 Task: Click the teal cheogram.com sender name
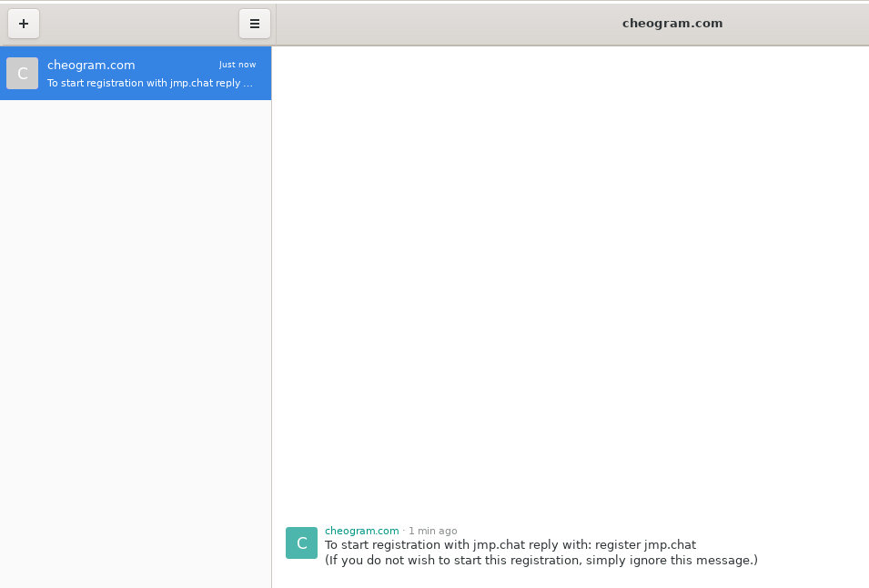(361, 531)
